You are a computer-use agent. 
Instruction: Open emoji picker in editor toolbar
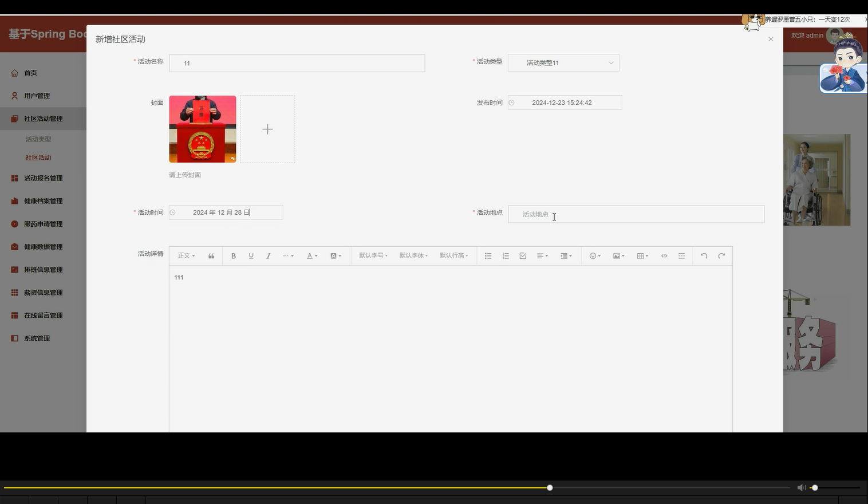pos(595,256)
